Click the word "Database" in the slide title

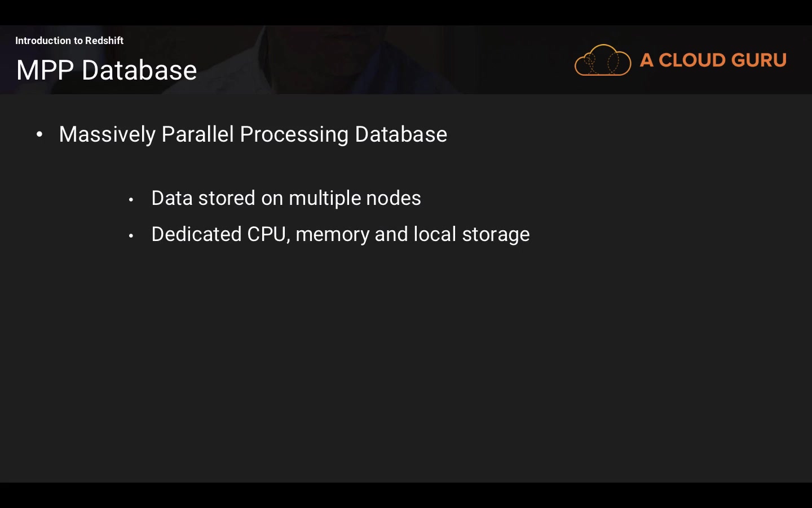139,71
